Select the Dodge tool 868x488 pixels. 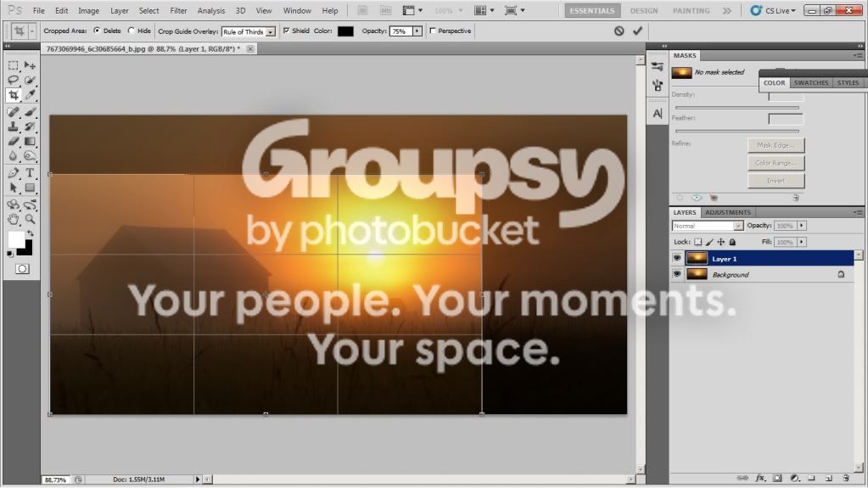pyautogui.click(x=30, y=156)
